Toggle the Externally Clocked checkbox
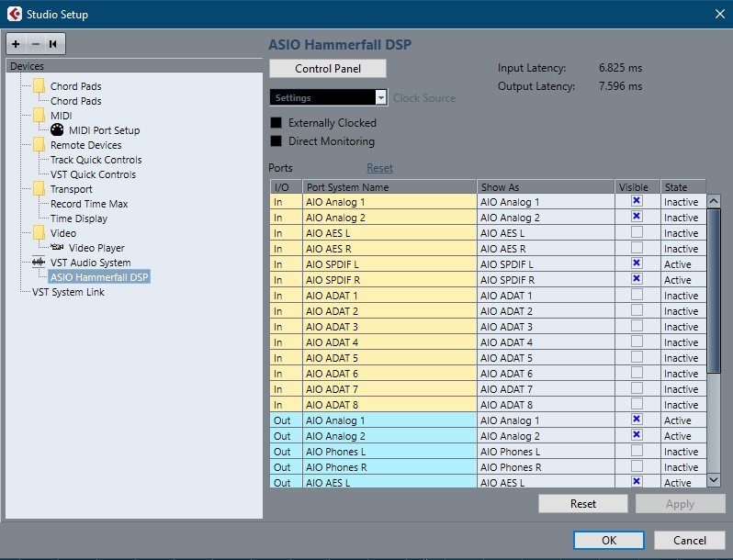733x560 pixels. (276, 122)
